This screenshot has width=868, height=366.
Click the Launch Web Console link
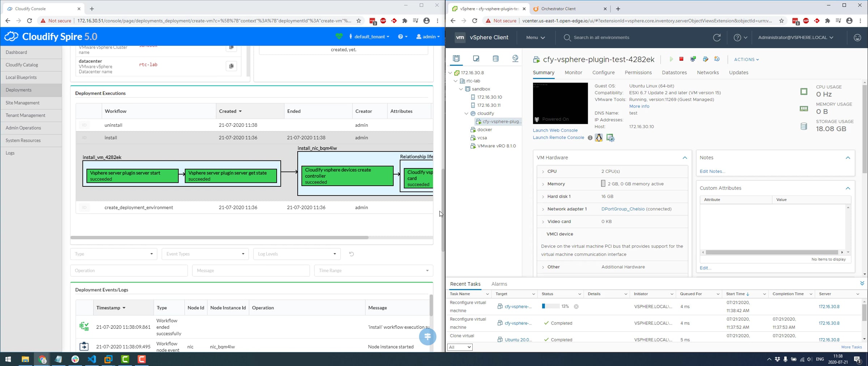(x=555, y=130)
